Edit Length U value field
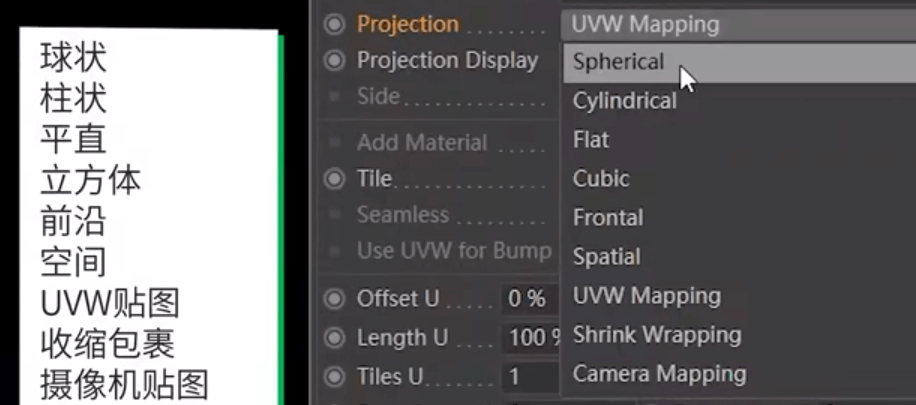Screen dimensions: 916x405 tap(532, 338)
